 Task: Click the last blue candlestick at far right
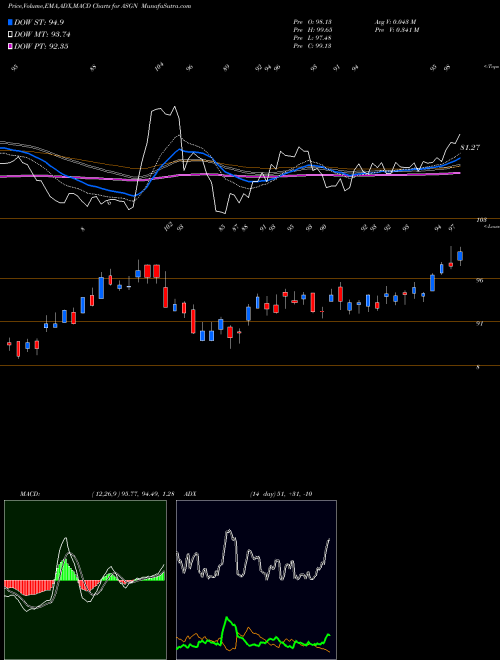pos(460,256)
